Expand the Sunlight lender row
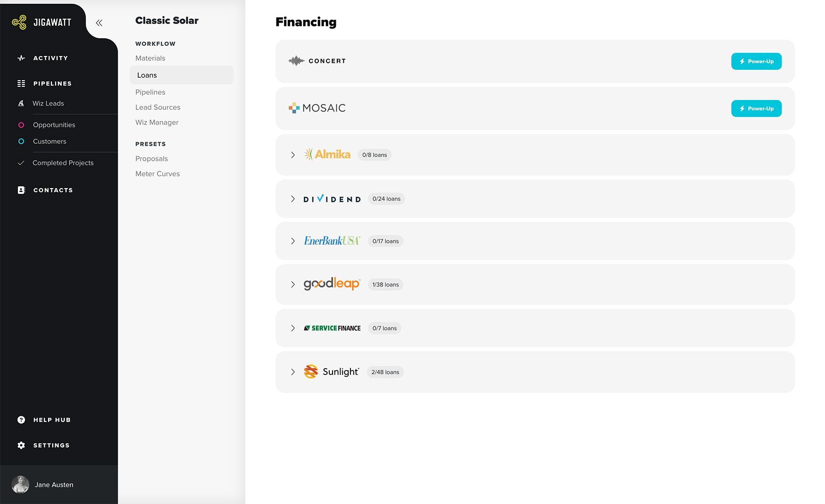Screen dimensions: 825x504 pos(293,372)
